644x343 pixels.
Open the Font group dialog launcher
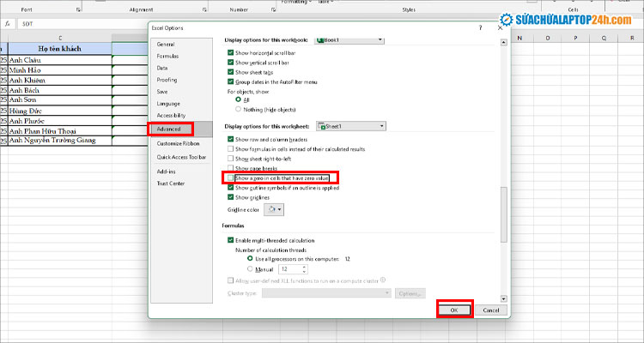tap(78, 9)
